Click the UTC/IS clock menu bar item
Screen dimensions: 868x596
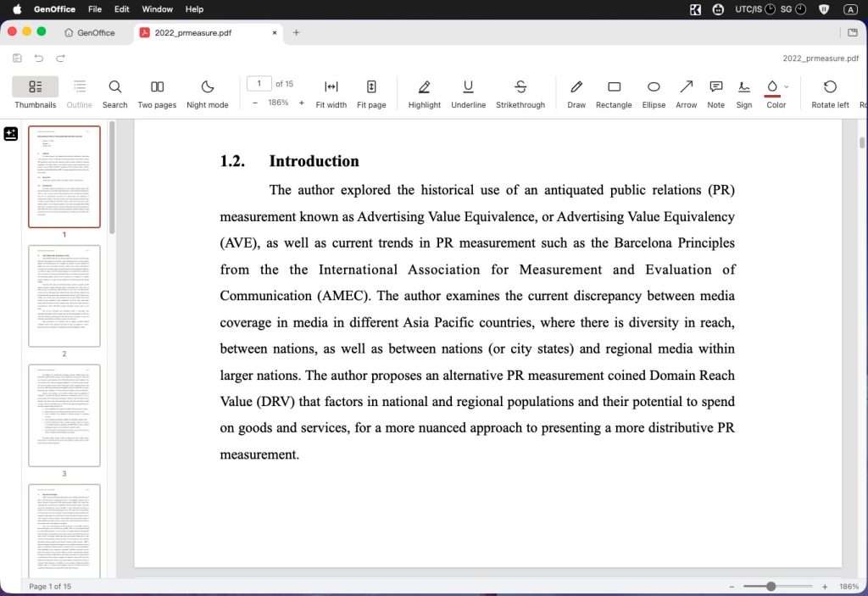coord(754,9)
